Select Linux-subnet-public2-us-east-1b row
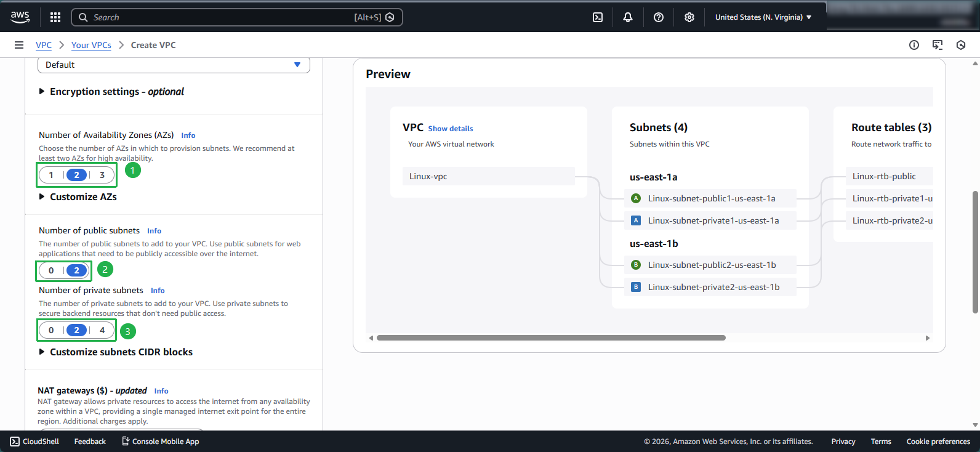Image resolution: width=980 pixels, height=452 pixels. tap(710, 265)
